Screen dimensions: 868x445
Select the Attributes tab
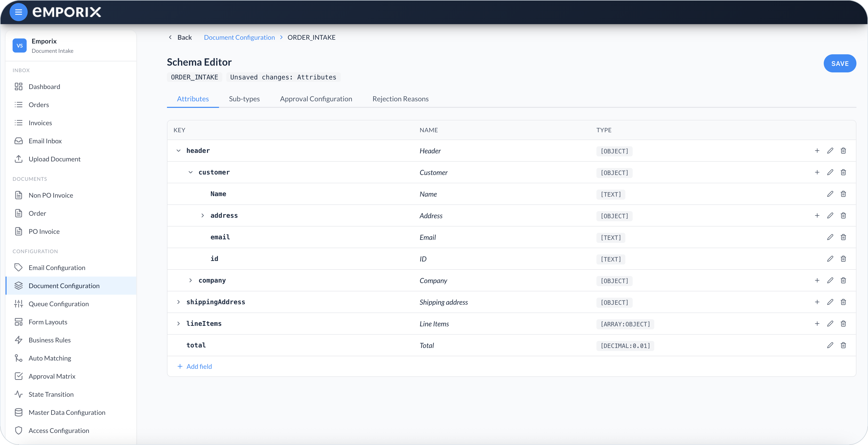(193, 99)
